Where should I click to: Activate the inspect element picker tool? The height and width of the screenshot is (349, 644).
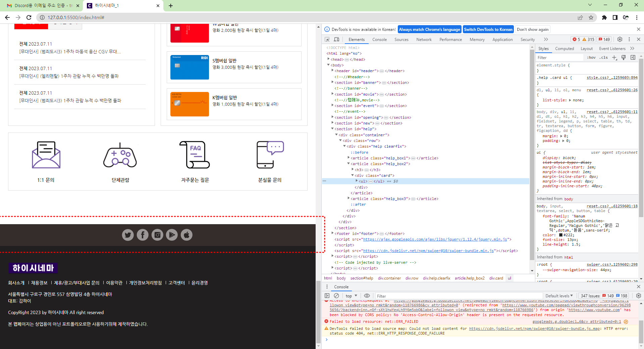click(327, 39)
